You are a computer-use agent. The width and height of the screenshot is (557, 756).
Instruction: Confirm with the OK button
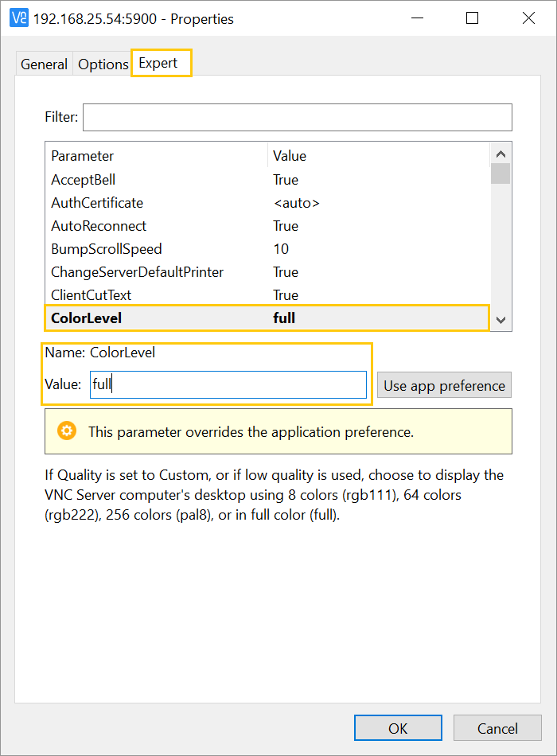point(398,728)
